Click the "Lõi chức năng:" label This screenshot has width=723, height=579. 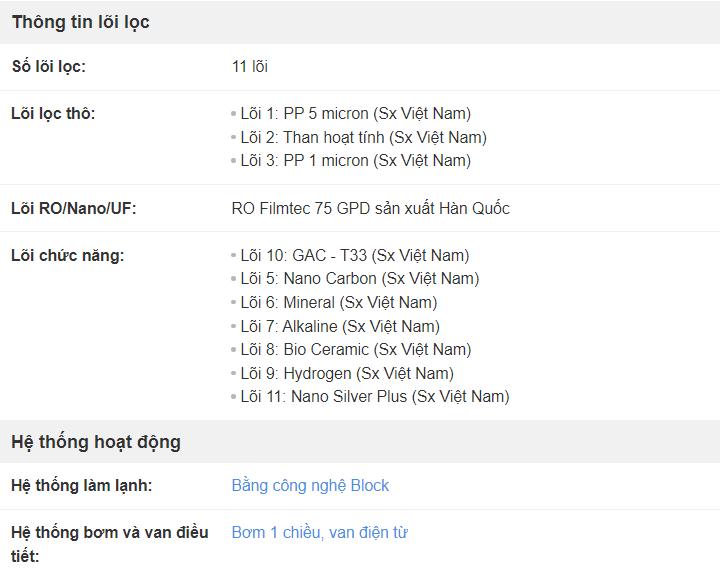point(67,255)
